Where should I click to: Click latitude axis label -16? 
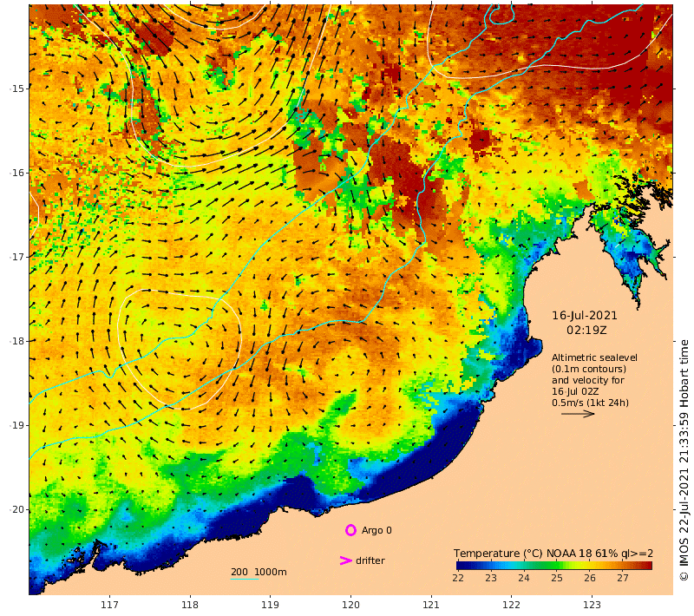[16, 173]
